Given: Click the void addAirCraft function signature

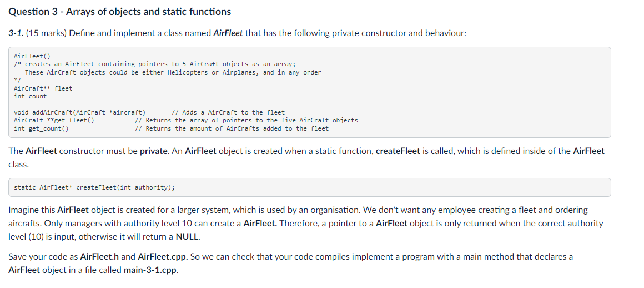Looking at the screenshot, I should (x=79, y=112).
